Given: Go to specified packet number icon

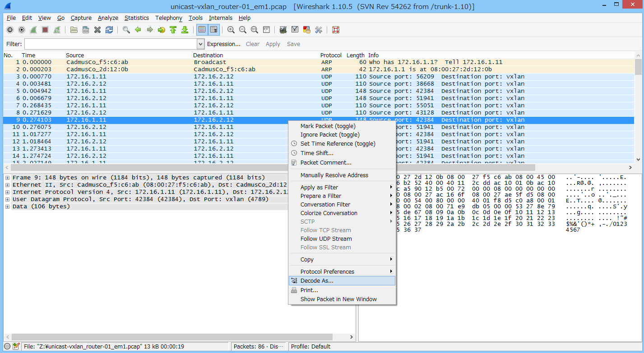Looking at the screenshot, I should [x=162, y=30].
